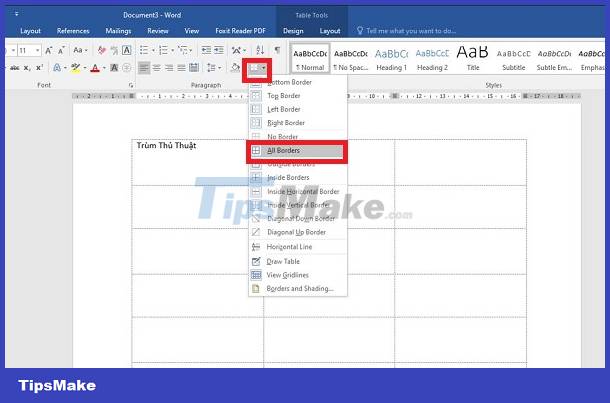Image resolution: width=610 pixels, height=403 pixels.
Task: Click the Bullets list icon
Action: point(144,50)
